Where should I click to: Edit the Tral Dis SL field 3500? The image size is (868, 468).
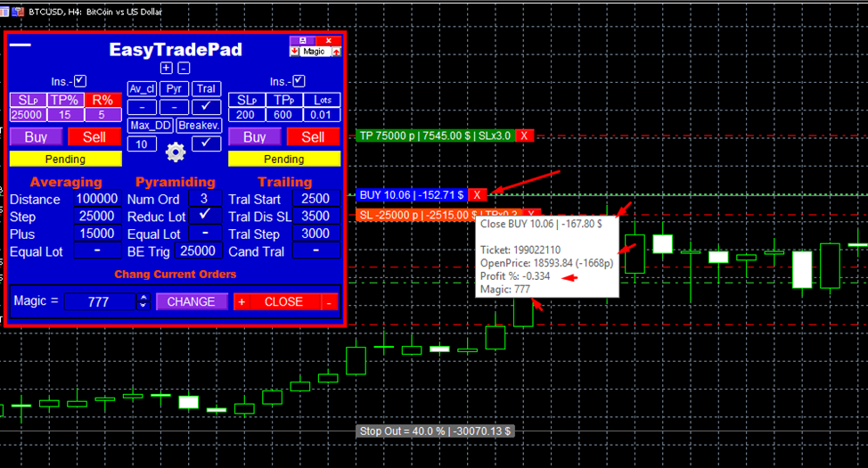click(x=315, y=216)
